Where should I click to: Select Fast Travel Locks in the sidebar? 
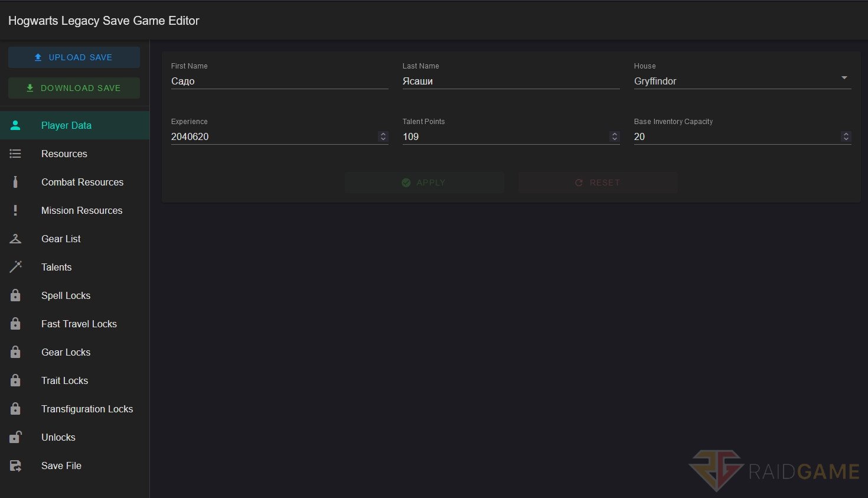tap(74, 324)
